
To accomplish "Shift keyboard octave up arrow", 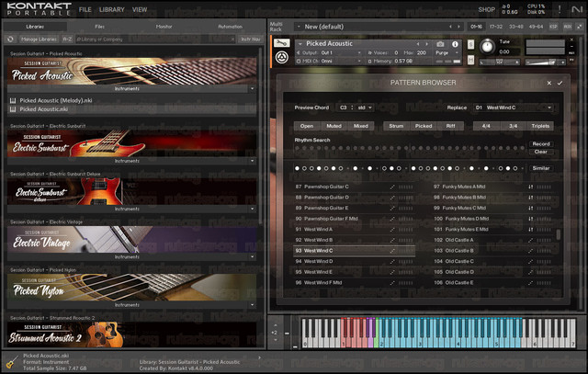I will click(276, 325).
